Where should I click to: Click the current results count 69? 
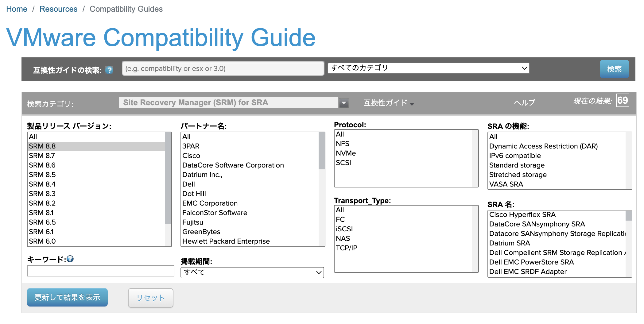623,100
